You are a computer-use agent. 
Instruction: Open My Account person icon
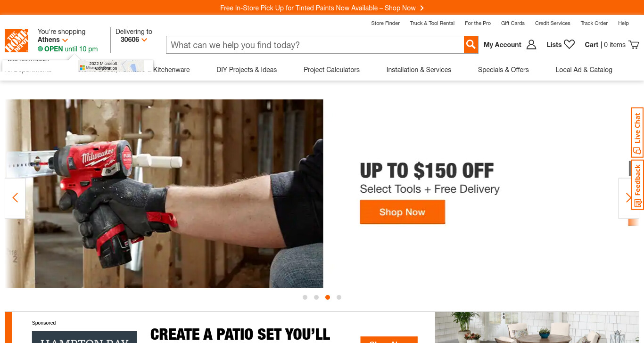(531, 45)
